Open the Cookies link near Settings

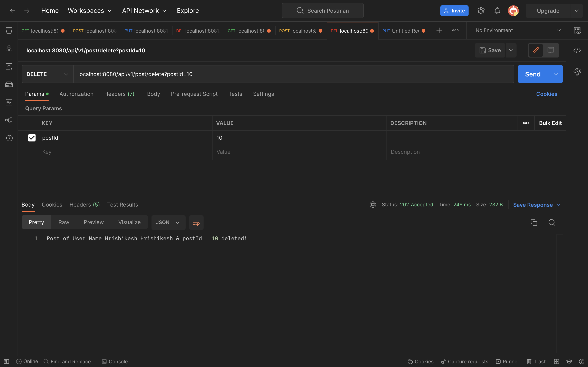tap(546, 94)
